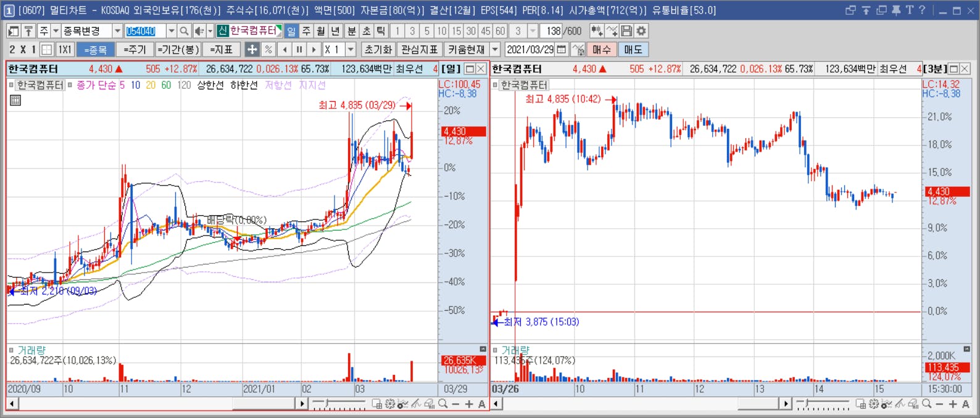Click the first toolbar panel-toggle icon
Image resolution: width=980 pixels, height=418 pixels.
click(14, 31)
